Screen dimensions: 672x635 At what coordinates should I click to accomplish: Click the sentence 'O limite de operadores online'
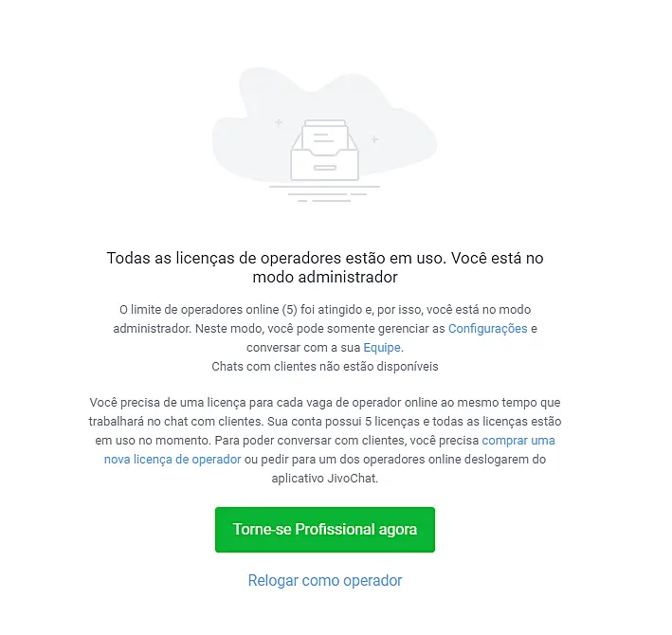click(x=199, y=310)
